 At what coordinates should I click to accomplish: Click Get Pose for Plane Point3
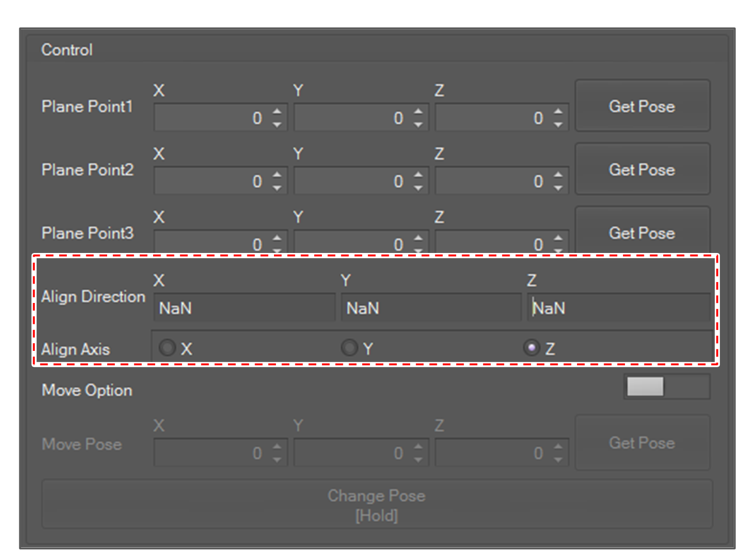(x=642, y=232)
